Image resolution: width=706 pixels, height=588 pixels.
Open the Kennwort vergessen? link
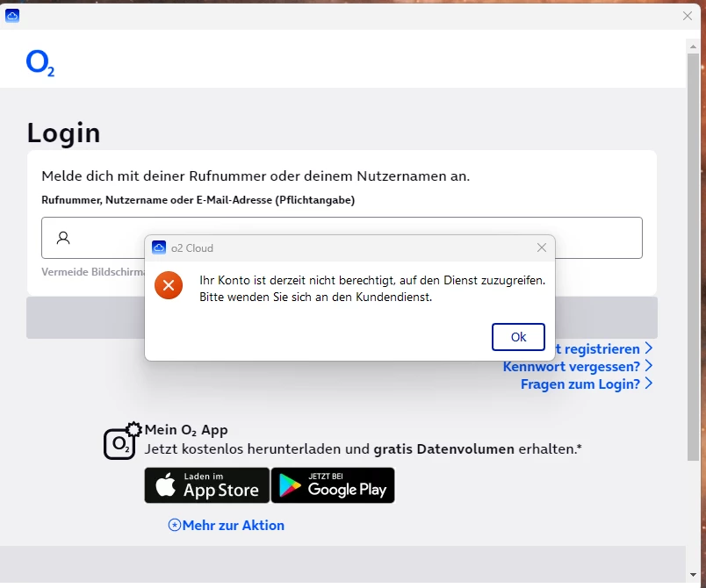(572, 367)
